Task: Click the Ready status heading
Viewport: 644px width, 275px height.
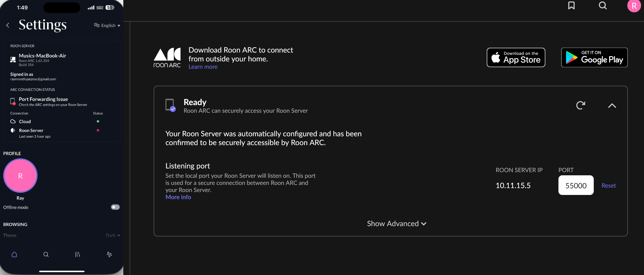Action: (195, 102)
